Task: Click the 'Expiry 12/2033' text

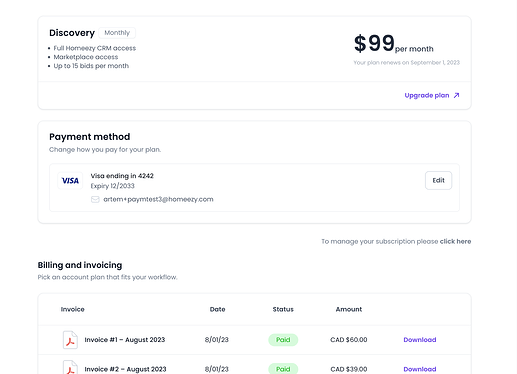Action: (x=112, y=186)
